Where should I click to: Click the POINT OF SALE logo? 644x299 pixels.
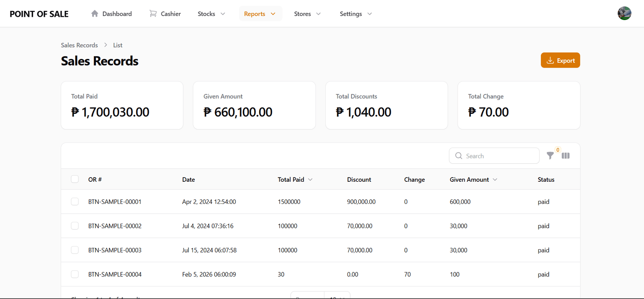(39, 14)
